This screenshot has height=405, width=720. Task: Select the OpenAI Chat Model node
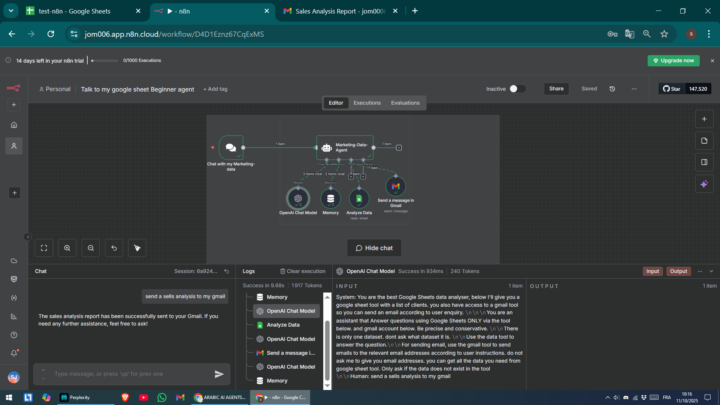coord(298,198)
